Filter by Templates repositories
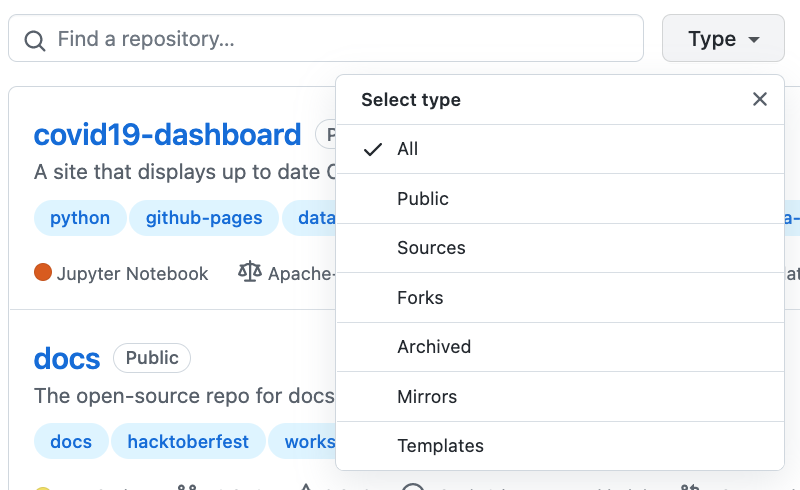 560,446
